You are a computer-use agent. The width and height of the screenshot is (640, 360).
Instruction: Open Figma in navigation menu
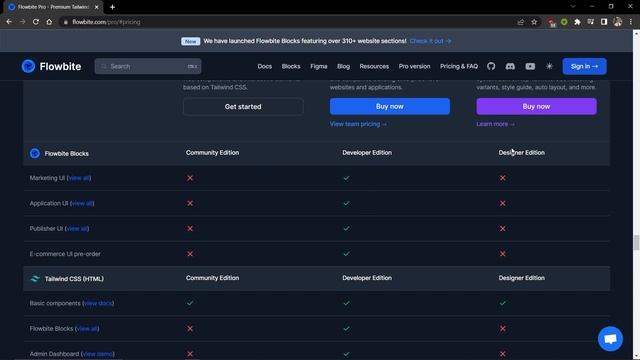pos(319,66)
